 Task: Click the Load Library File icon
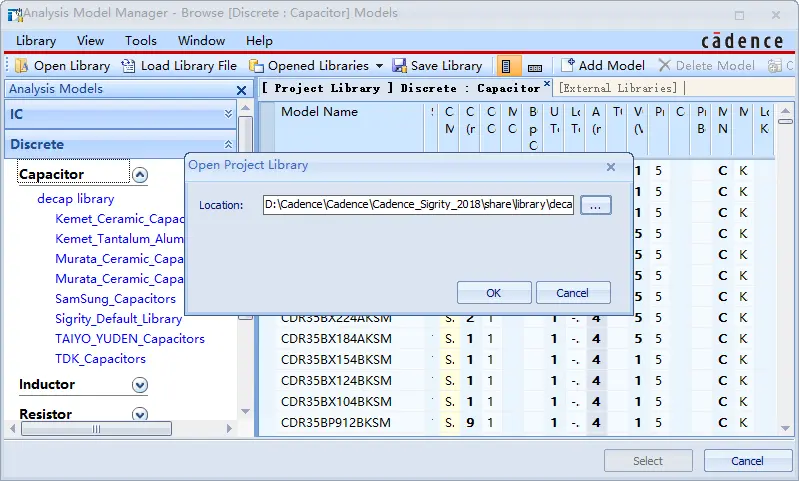pos(128,66)
